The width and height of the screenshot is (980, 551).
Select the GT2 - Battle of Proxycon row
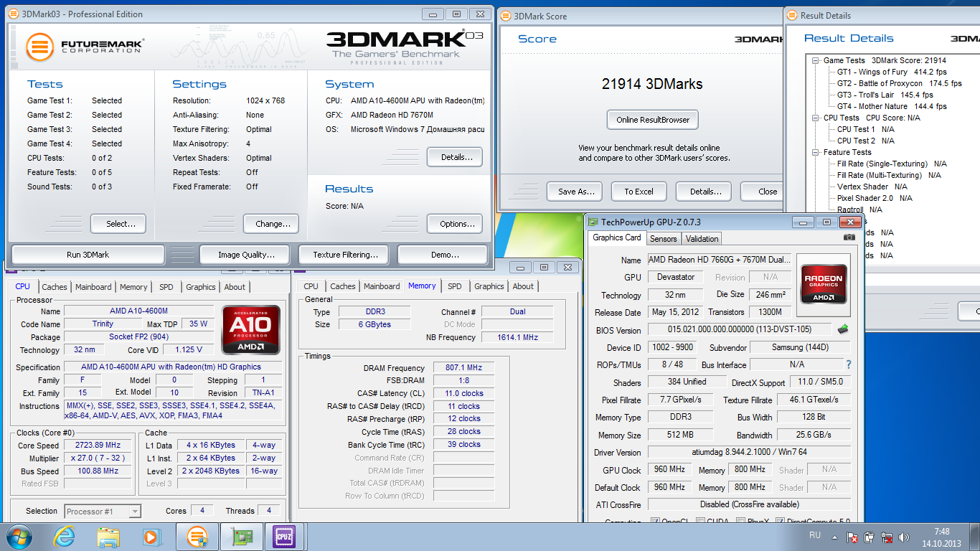click(x=900, y=83)
